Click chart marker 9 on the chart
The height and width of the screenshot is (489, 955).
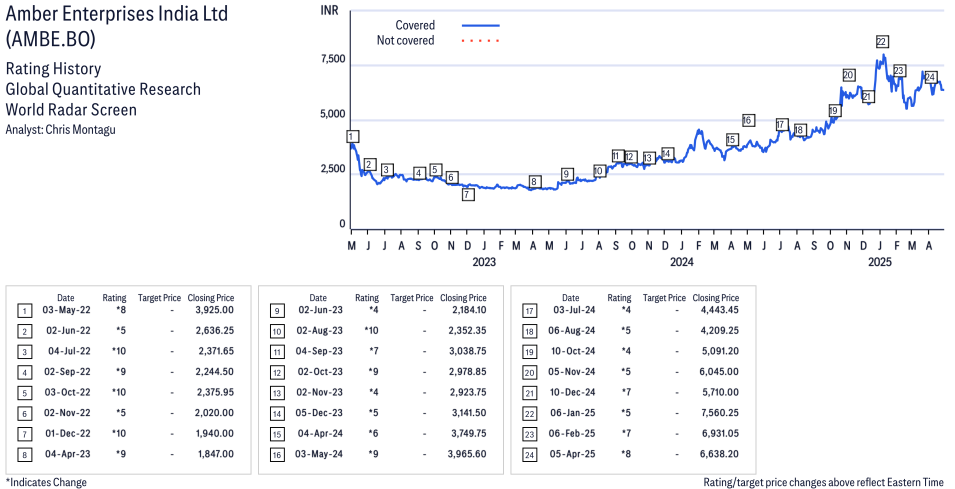click(x=566, y=174)
